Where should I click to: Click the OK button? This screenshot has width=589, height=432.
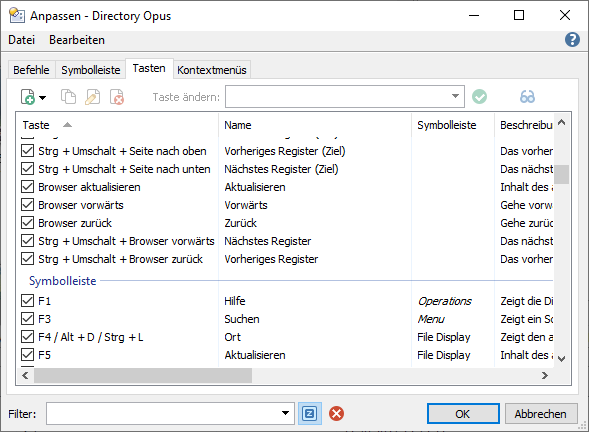(x=463, y=414)
